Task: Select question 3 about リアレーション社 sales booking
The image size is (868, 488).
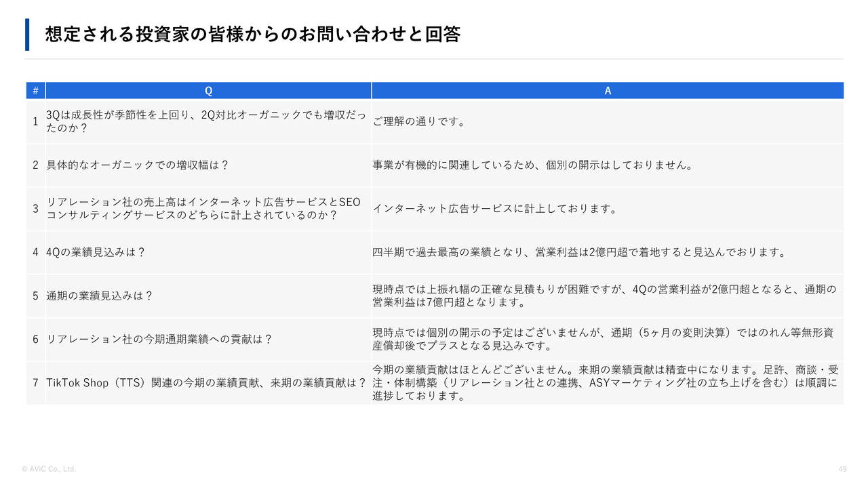Action: pyautogui.click(x=203, y=209)
